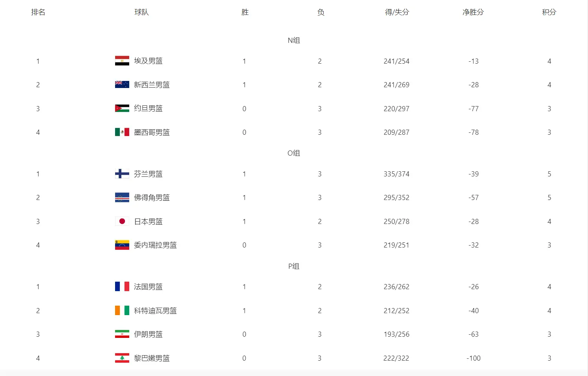The image size is (588, 376).
Task: Click the Finland flag icon
Action: click(122, 174)
